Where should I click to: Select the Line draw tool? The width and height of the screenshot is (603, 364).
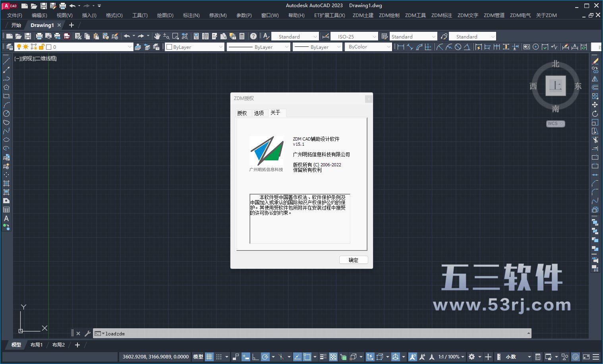tap(6, 61)
